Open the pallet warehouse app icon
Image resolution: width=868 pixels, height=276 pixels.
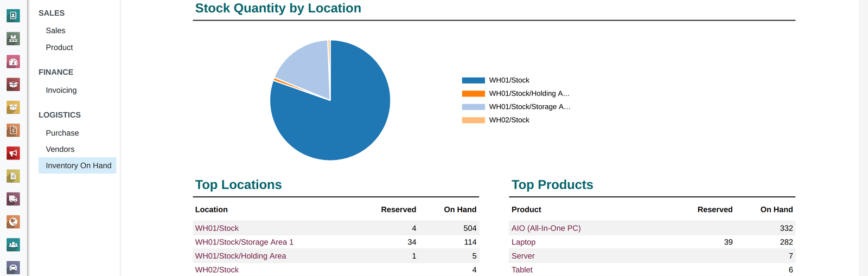click(x=13, y=38)
